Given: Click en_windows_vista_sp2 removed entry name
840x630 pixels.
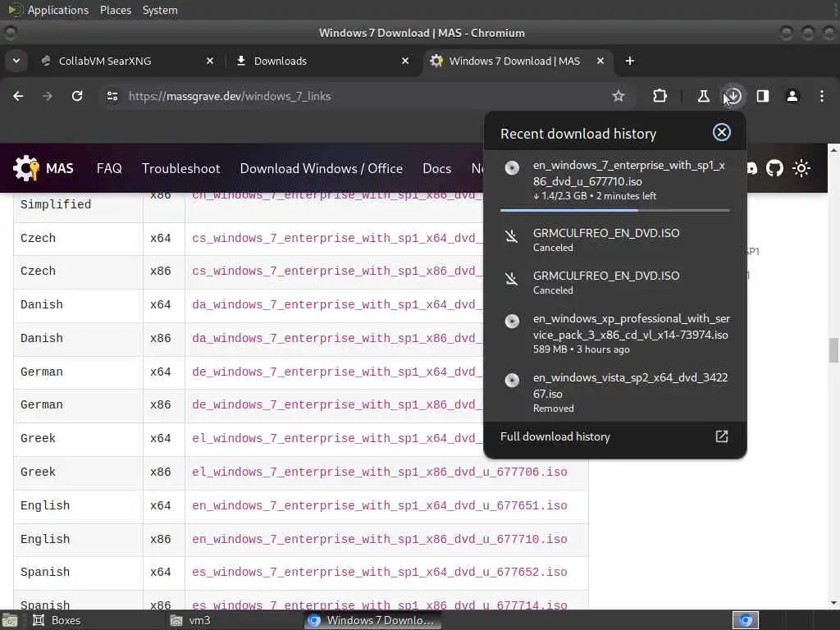Looking at the screenshot, I should [630, 386].
